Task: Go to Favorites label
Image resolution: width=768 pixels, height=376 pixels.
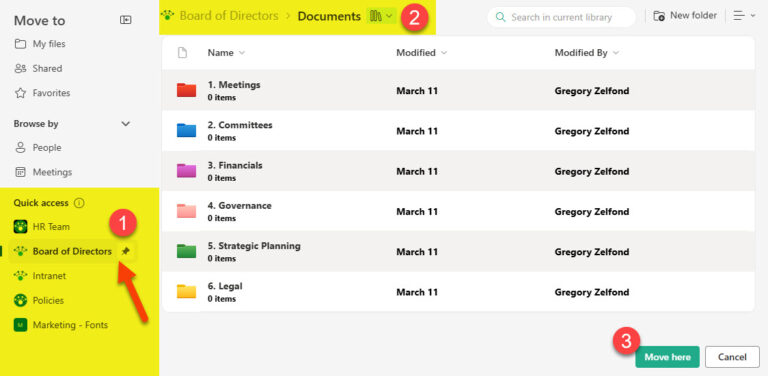Action: [x=51, y=93]
